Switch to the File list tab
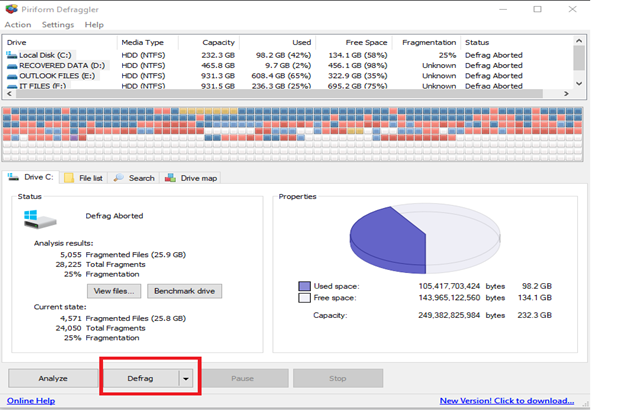The image size is (623, 410). coord(84,178)
